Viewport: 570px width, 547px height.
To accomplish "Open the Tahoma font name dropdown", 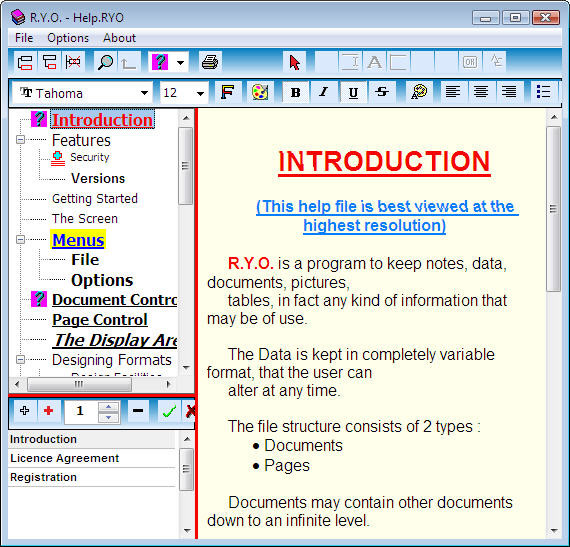I will coord(144,93).
